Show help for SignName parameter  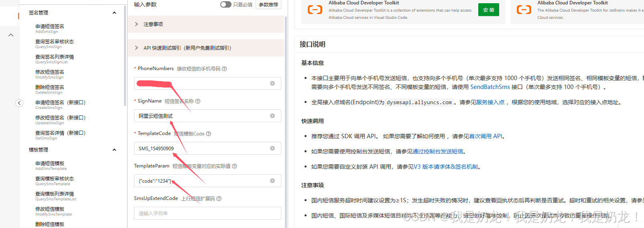pos(198,101)
